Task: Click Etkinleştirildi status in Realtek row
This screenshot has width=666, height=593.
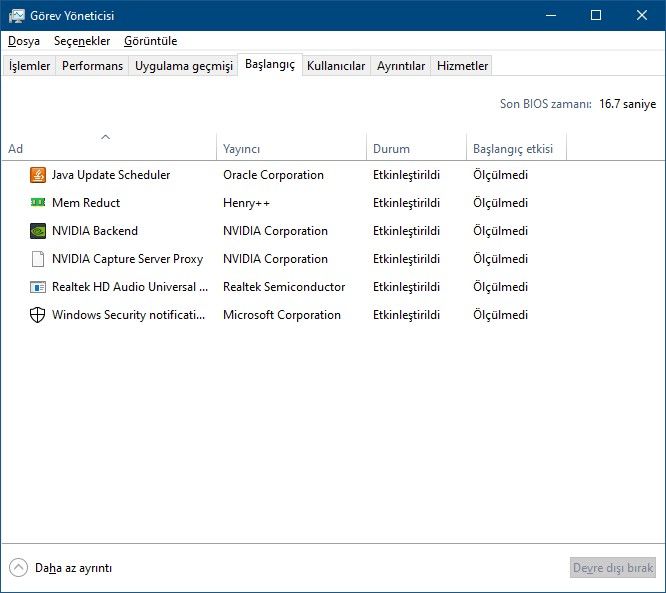Action: click(406, 287)
